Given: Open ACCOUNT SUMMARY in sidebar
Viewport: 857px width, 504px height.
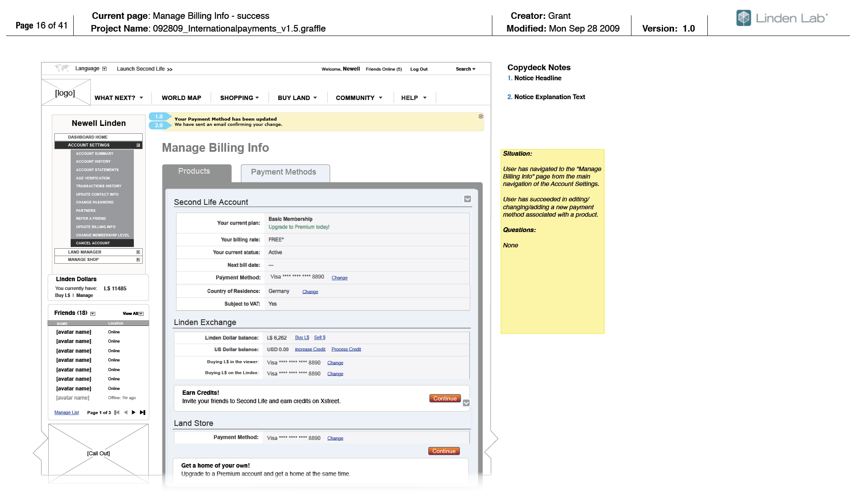Looking at the screenshot, I should (x=94, y=154).
